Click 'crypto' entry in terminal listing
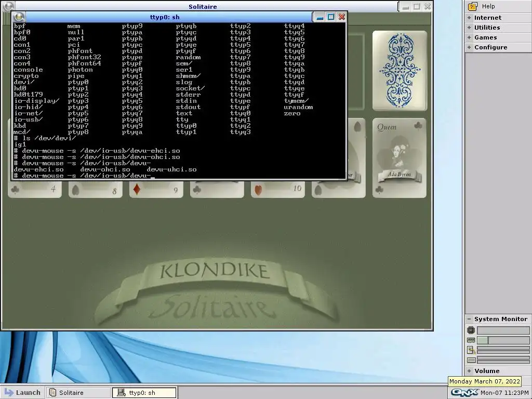 coord(26,76)
